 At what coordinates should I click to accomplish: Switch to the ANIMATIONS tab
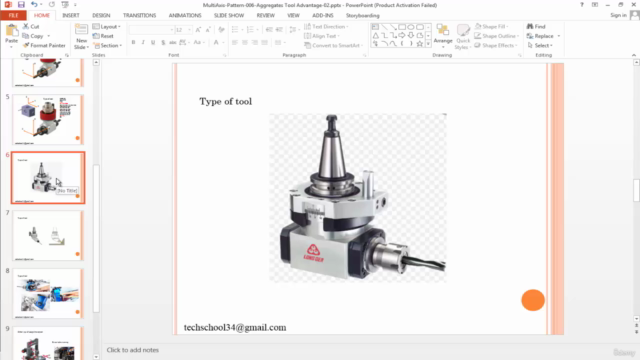pos(185,16)
